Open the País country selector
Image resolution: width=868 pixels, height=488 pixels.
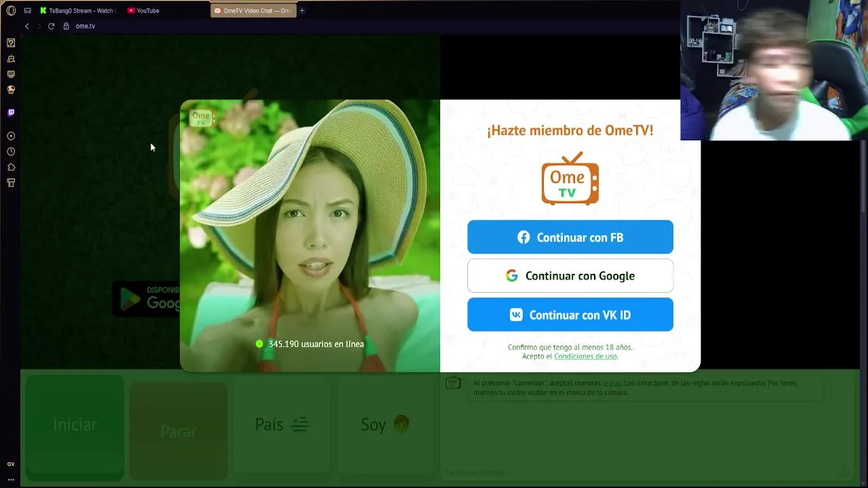281,425
